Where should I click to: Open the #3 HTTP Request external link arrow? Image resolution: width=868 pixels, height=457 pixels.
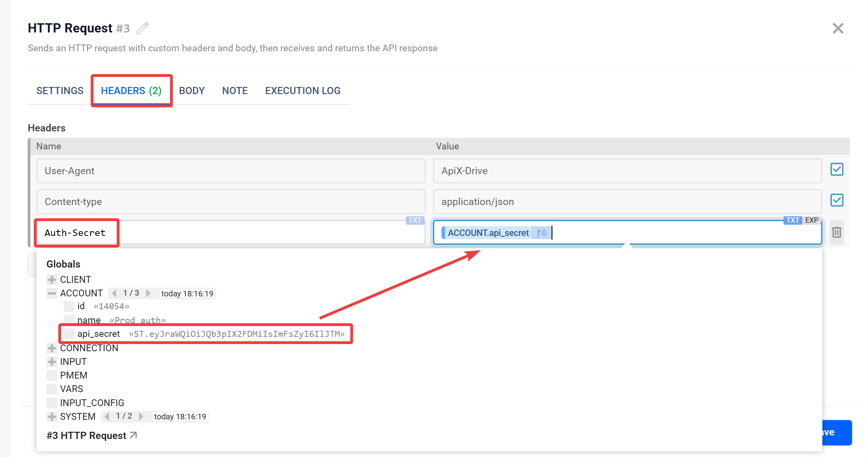coord(133,435)
